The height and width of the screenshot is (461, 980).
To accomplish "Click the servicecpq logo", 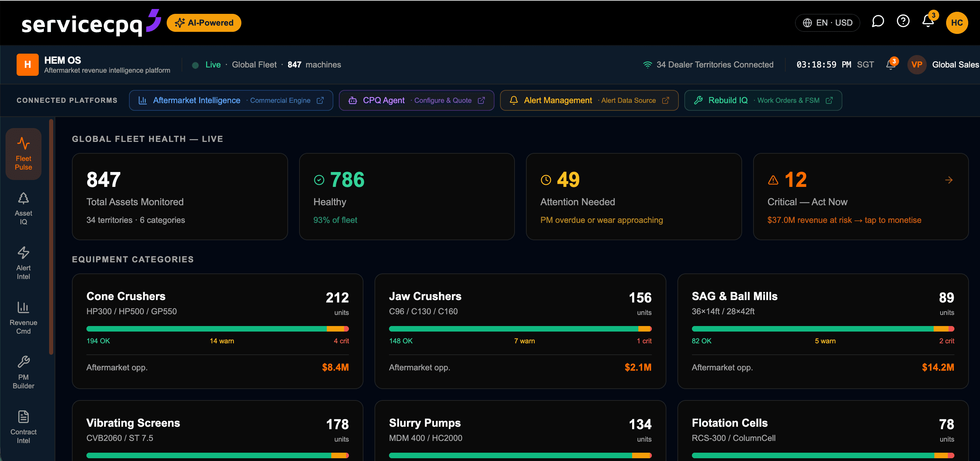I will [91, 23].
